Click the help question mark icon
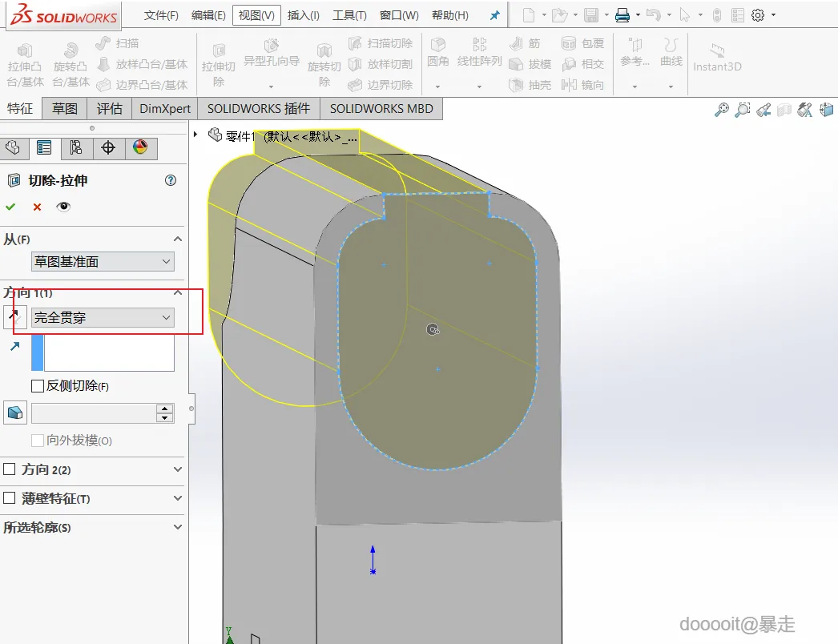The width and height of the screenshot is (838, 644). tap(171, 181)
